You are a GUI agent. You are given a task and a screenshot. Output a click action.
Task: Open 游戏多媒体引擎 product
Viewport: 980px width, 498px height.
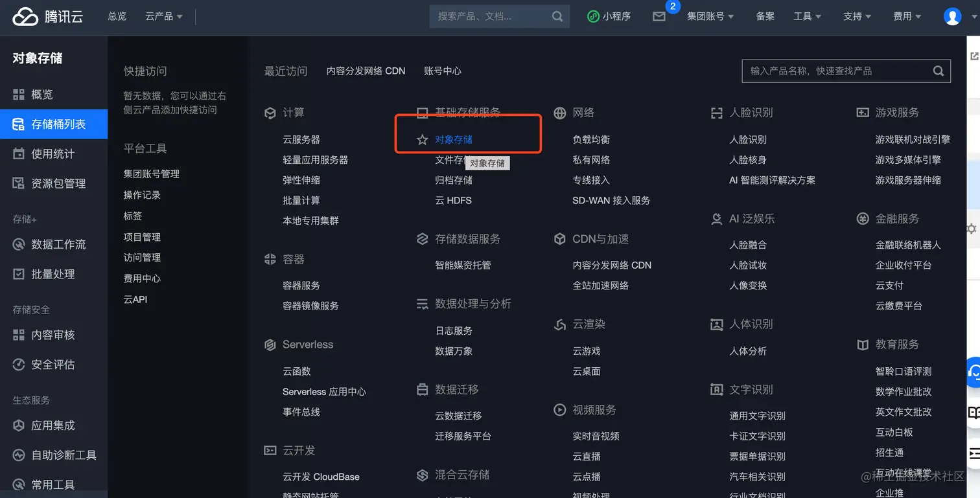point(908,160)
